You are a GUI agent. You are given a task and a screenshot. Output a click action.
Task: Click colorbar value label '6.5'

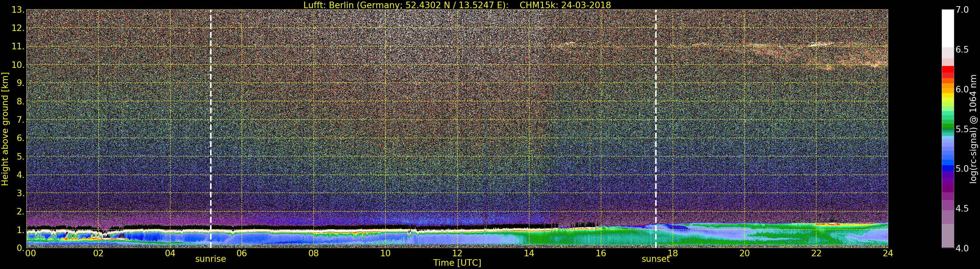pos(962,50)
